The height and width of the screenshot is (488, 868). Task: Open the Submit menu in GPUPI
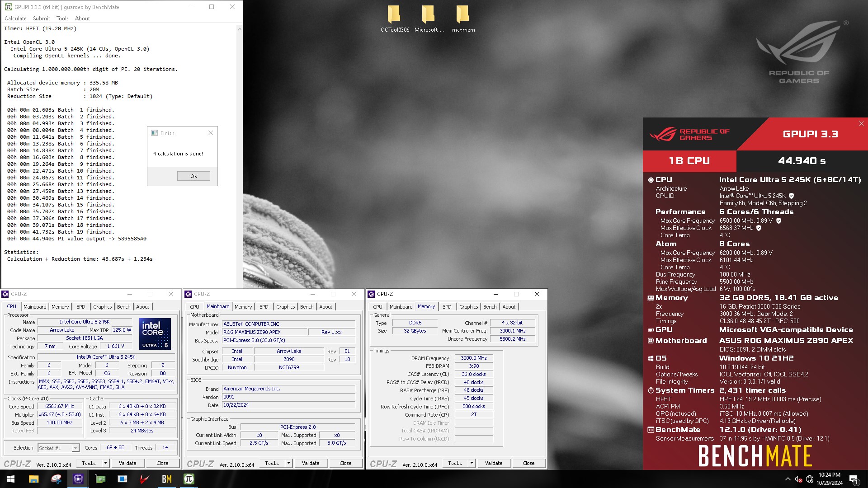(42, 19)
